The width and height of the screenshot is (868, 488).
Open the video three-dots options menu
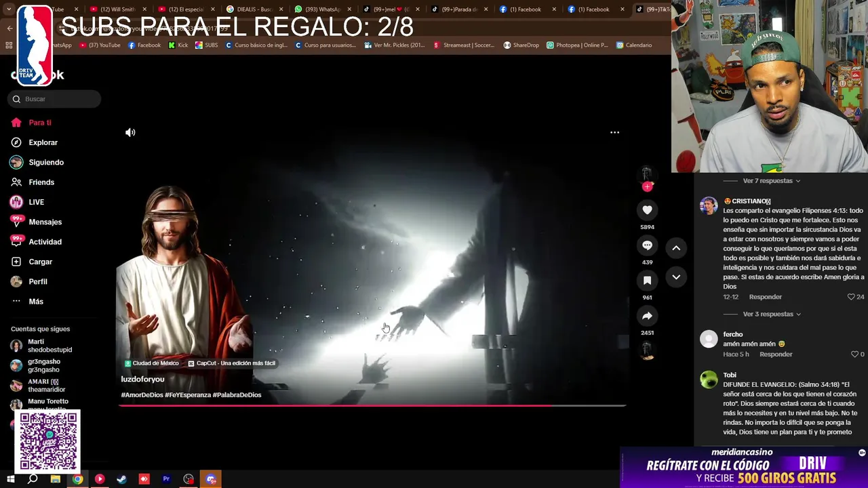click(614, 133)
